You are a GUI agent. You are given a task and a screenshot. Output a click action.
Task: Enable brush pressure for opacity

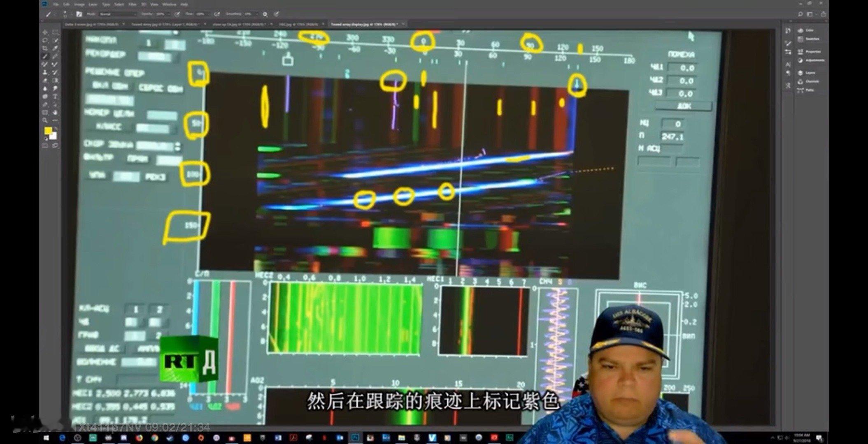pos(177,14)
